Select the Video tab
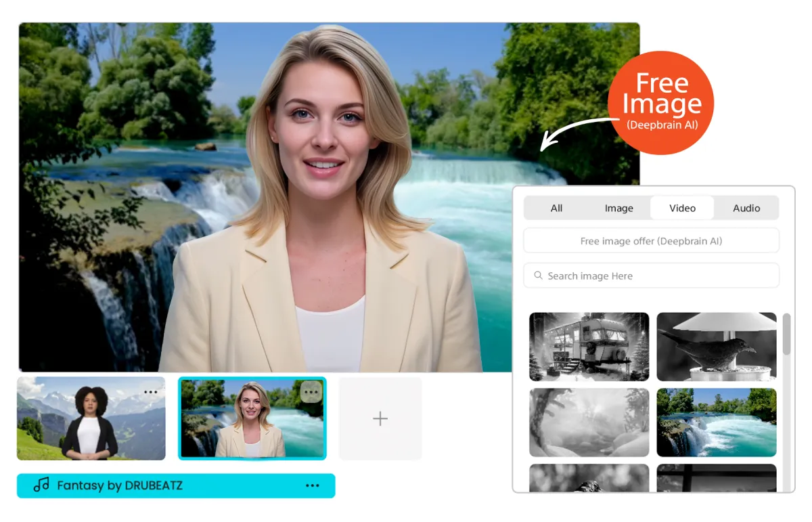Screen dimensions: 812x522 pyautogui.click(x=682, y=208)
